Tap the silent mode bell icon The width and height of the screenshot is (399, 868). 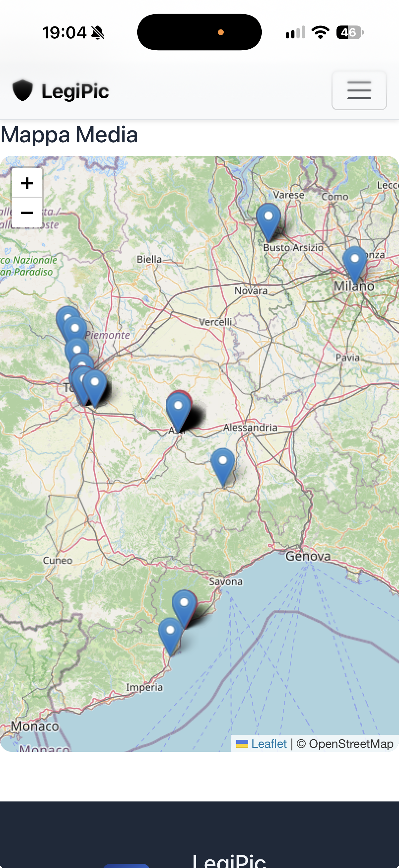pos(98,33)
